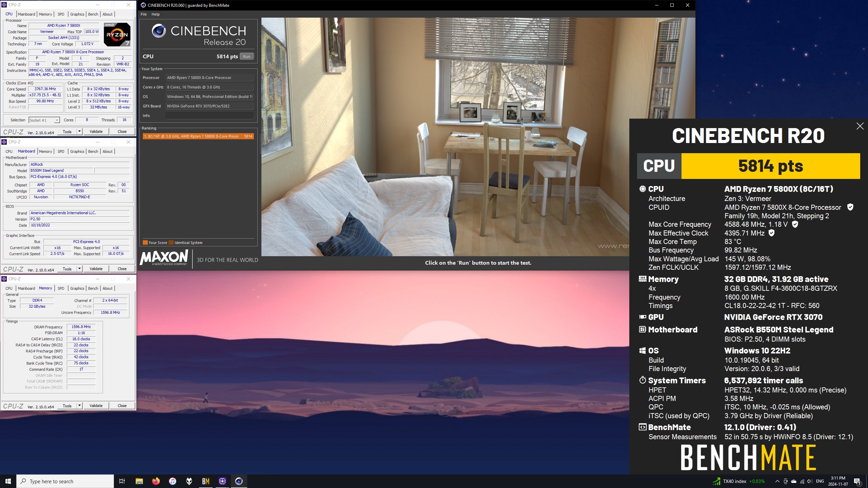Screen dimensions: 868x488
Task: Expand Tools arrow in Memory CPU-Z window
Action: click(79, 406)
